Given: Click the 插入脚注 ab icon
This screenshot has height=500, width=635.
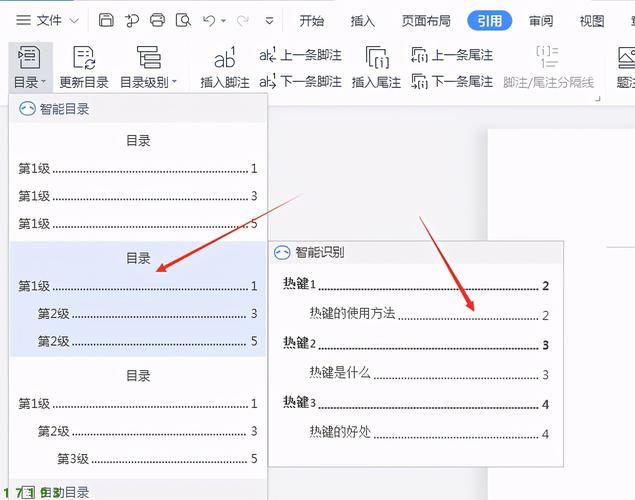Looking at the screenshot, I should point(225,58).
